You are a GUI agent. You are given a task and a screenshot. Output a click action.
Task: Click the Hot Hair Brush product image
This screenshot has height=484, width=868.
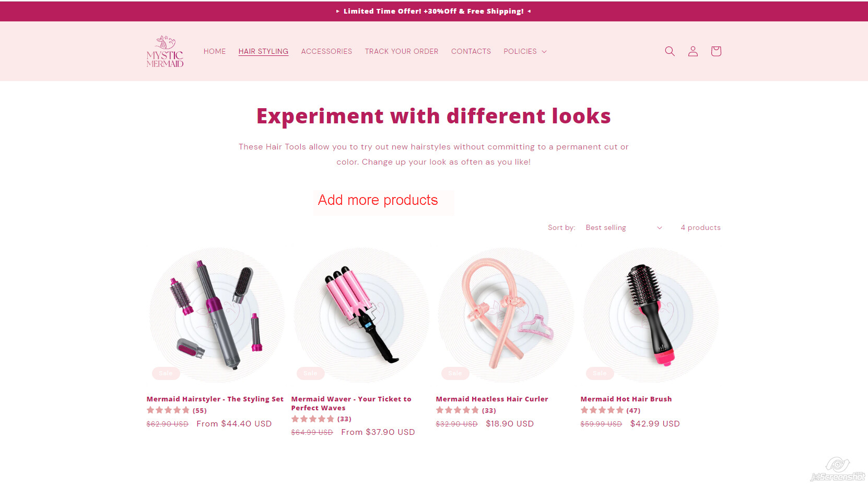click(x=651, y=315)
